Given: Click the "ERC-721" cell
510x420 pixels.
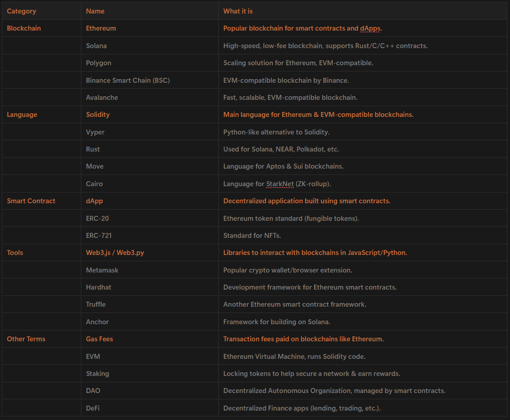Looking at the screenshot, I should tap(98, 236).
